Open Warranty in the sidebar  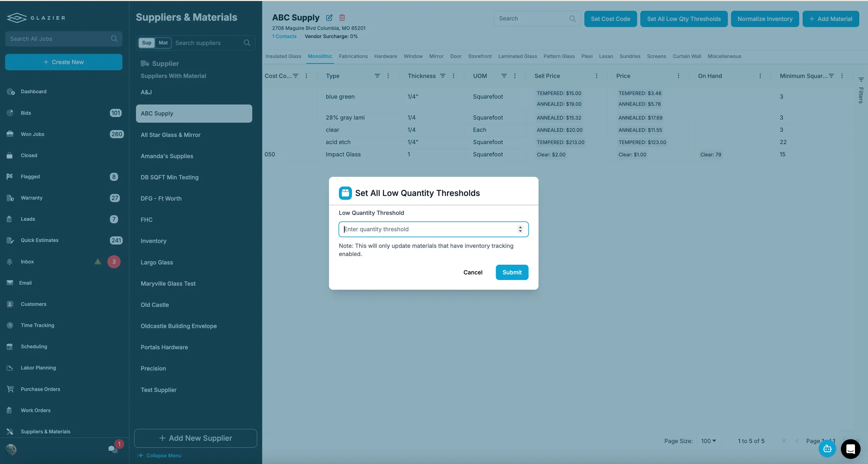[x=31, y=198]
